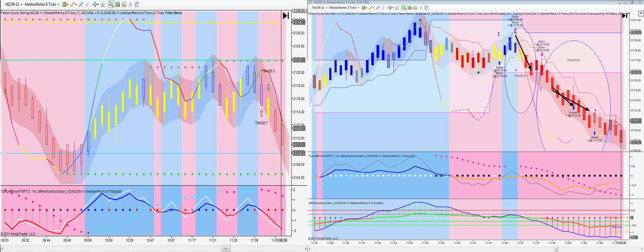
Task: Click the right scroll arrow of 3 Ticks chart
Action: 642,249
